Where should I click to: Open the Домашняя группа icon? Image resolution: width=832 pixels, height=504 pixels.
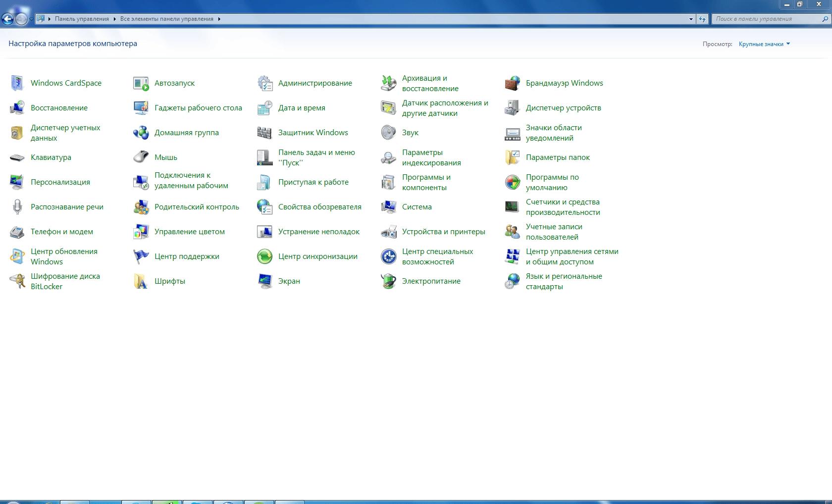(141, 133)
